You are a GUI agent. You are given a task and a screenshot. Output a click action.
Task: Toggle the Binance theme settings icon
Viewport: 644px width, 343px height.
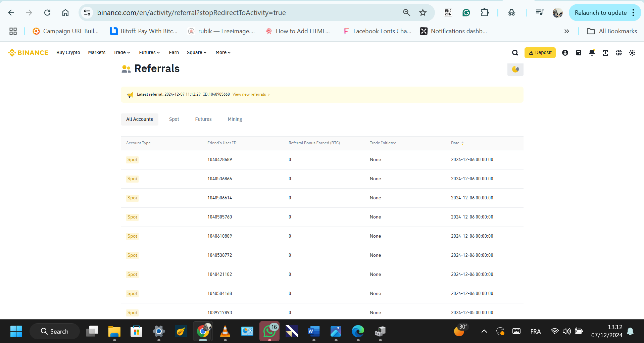632,53
